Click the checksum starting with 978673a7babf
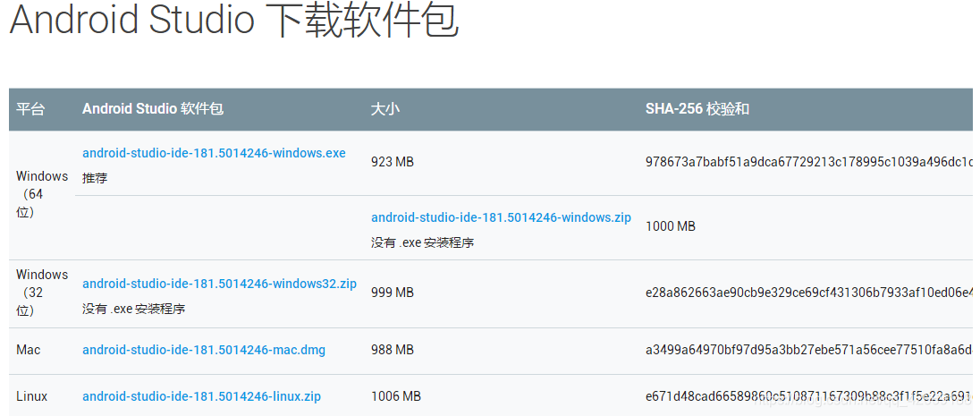The image size is (980, 416). pyautogui.click(x=809, y=163)
